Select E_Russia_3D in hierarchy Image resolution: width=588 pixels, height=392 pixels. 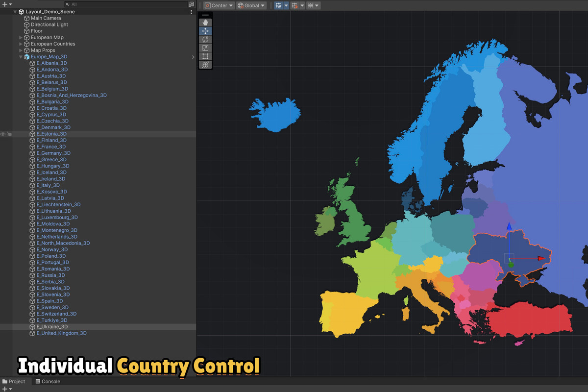(x=50, y=275)
